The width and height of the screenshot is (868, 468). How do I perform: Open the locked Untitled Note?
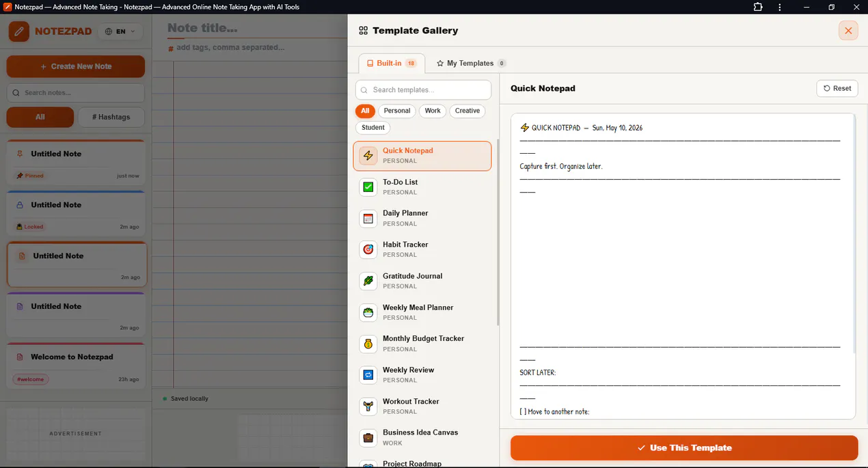[x=76, y=214]
